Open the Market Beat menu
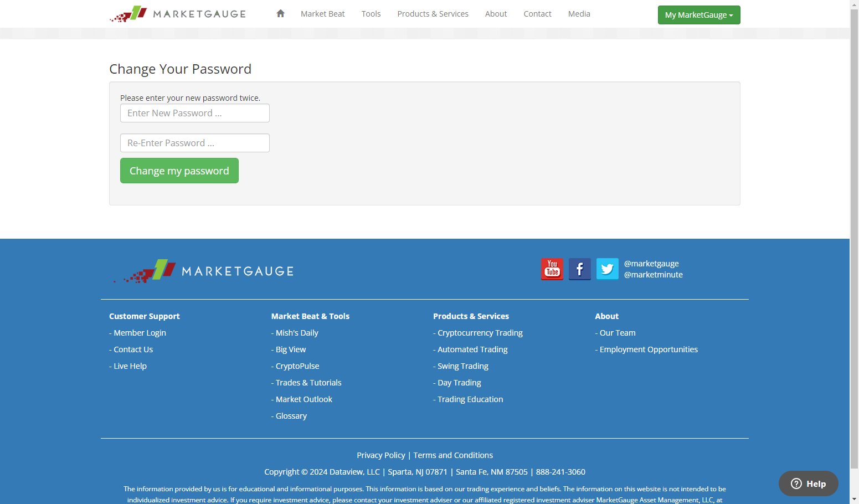This screenshot has width=859, height=504. (322, 14)
